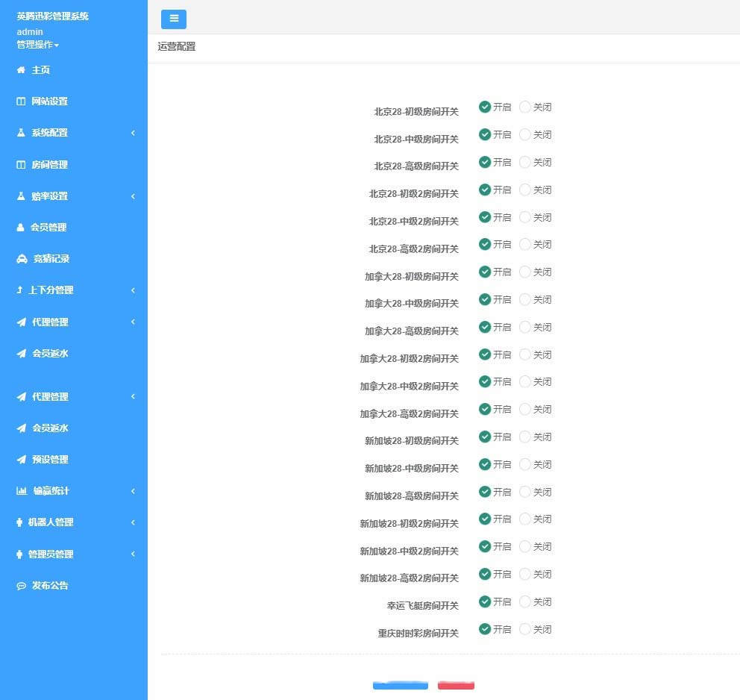
Task: Open the 房间管理 menu item
Action: coord(49,165)
